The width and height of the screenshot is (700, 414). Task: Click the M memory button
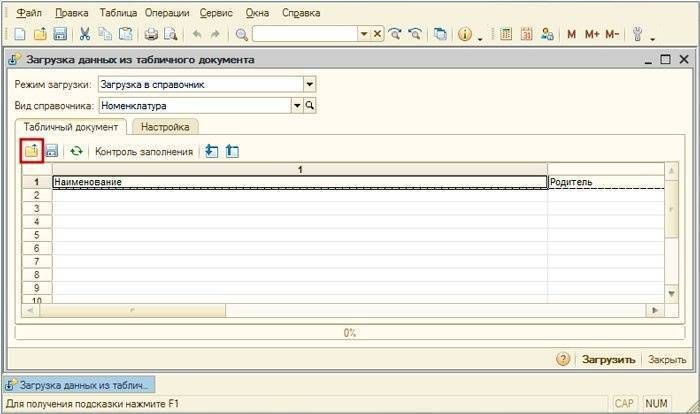click(571, 34)
